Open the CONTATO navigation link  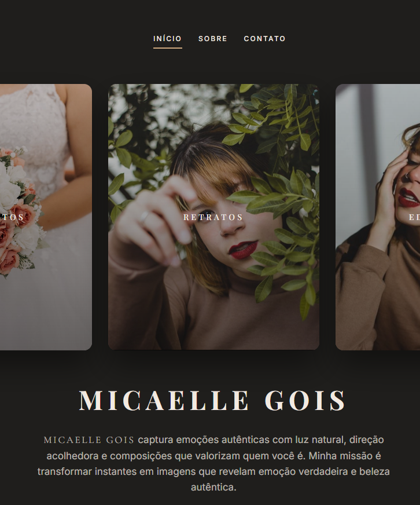[x=264, y=39]
